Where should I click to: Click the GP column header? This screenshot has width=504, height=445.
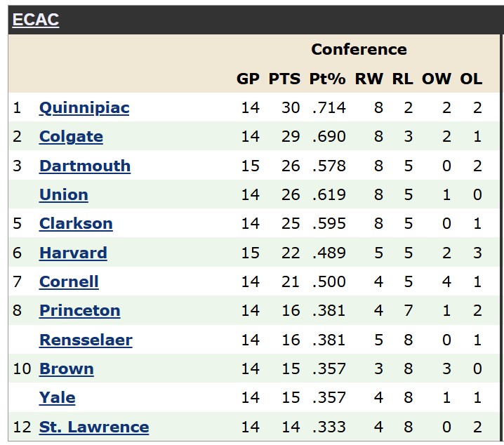[x=248, y=79]
